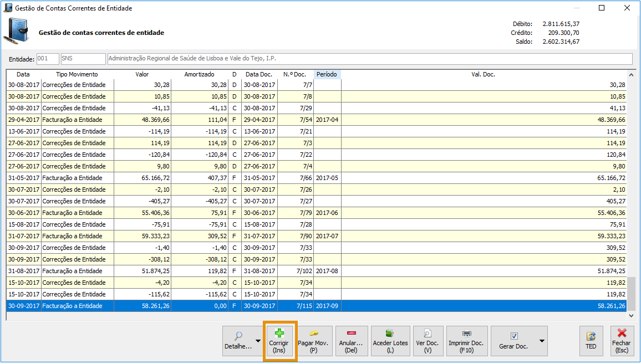Viewport: 641px width, 364px height.
Task: Sort by the Tipo Movimento column header
Action: tap(77, 74)
